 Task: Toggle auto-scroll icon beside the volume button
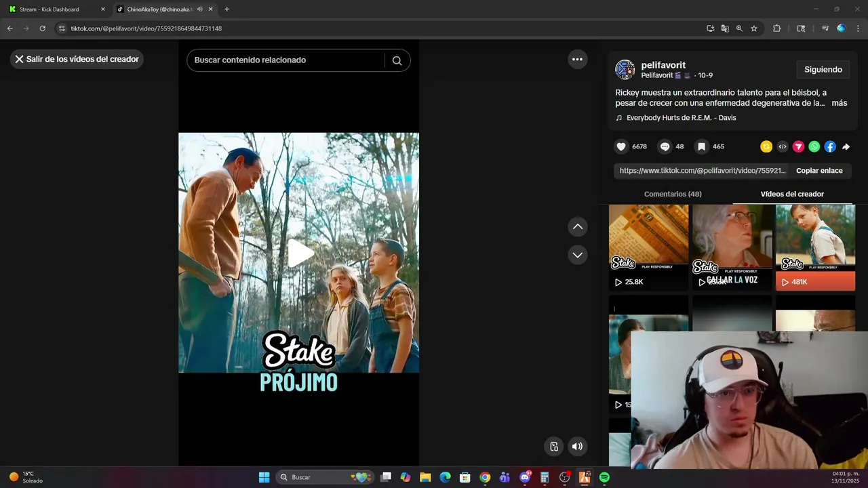coord(554,446)
